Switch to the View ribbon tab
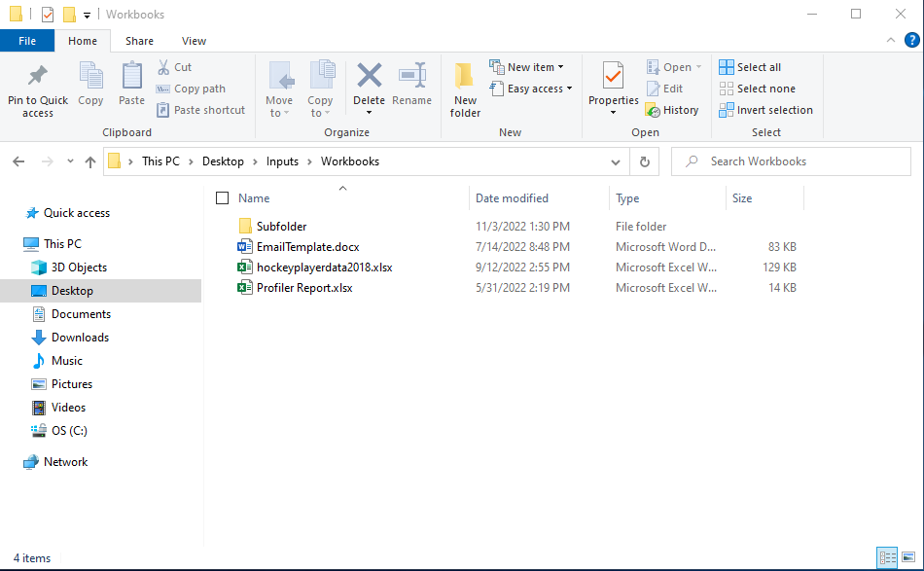Screen dimensions: 924x571 [194, 41]
